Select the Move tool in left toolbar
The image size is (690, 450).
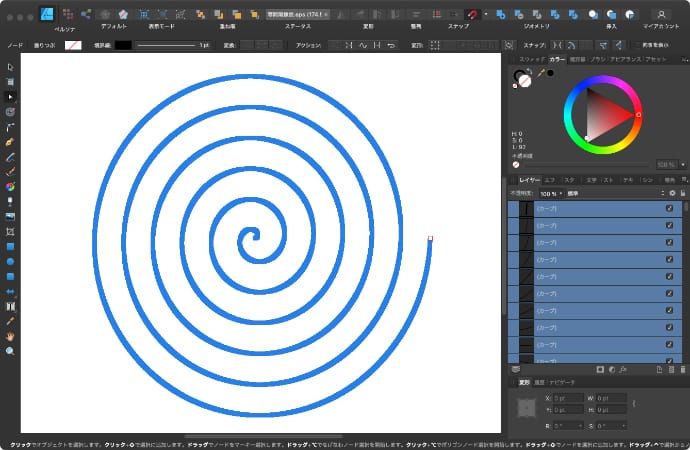(x=10, y=66)
